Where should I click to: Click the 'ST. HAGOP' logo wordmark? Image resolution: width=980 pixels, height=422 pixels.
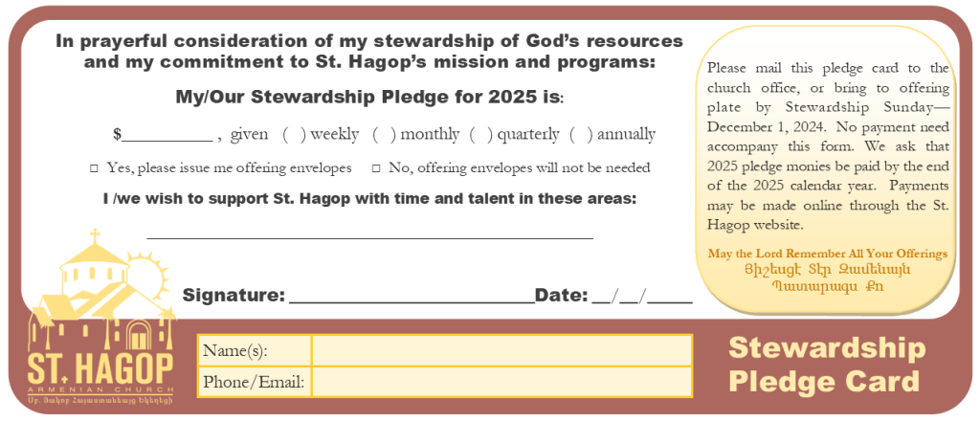coord(100,369)
